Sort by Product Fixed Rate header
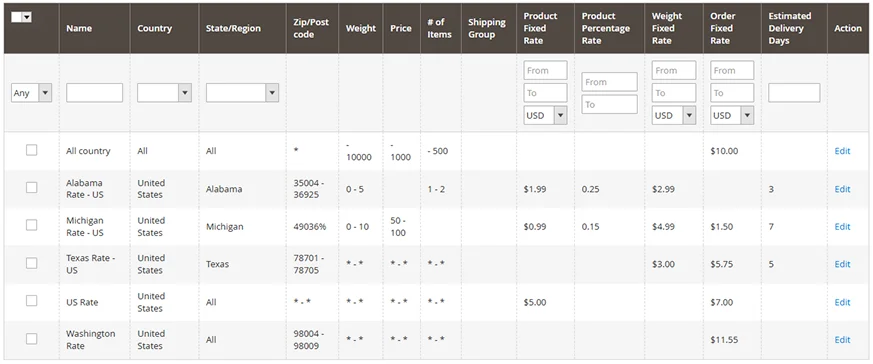 pyautogui.click(x=541, y=28)
